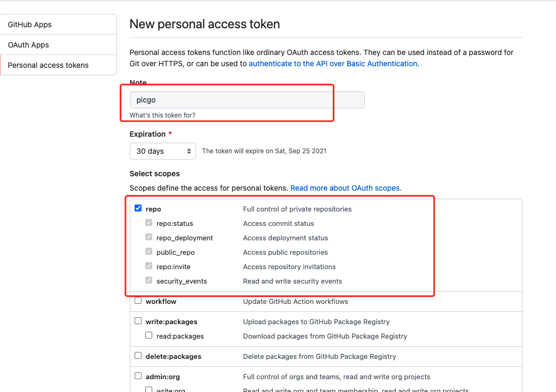Image resolution: width=556 pixels, height=392 pixels.
Task: Click the repo_deployment checkbox
Action: click(x=149, y=237)
